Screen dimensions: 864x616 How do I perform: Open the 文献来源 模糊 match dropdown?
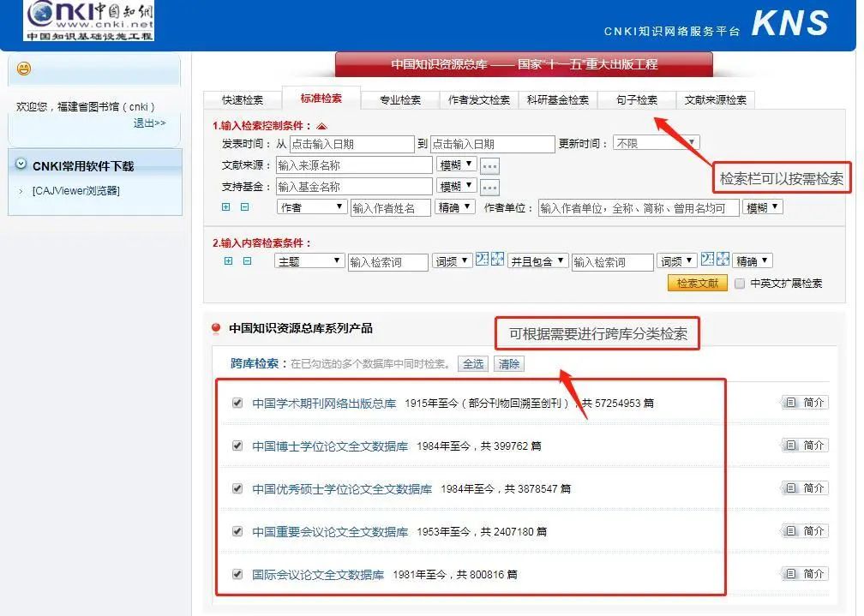coord(456,164)
